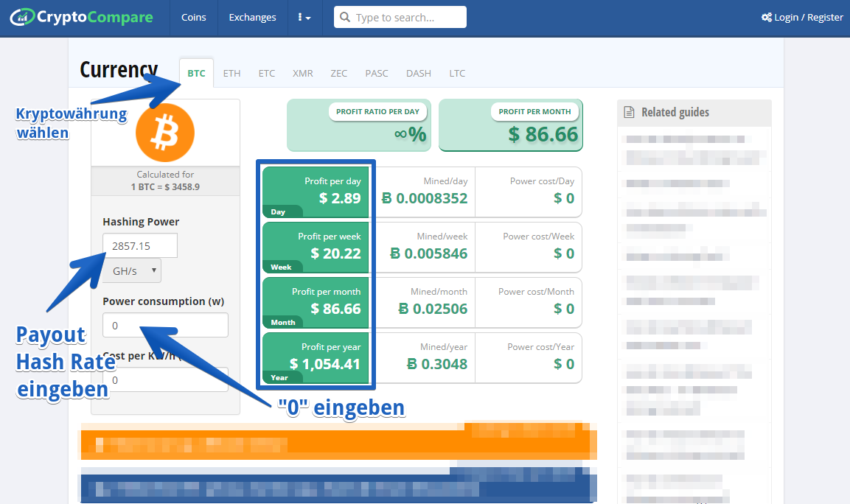Click the Profit per day card
This screenshot has height=504, width=850.
[316, 192]
